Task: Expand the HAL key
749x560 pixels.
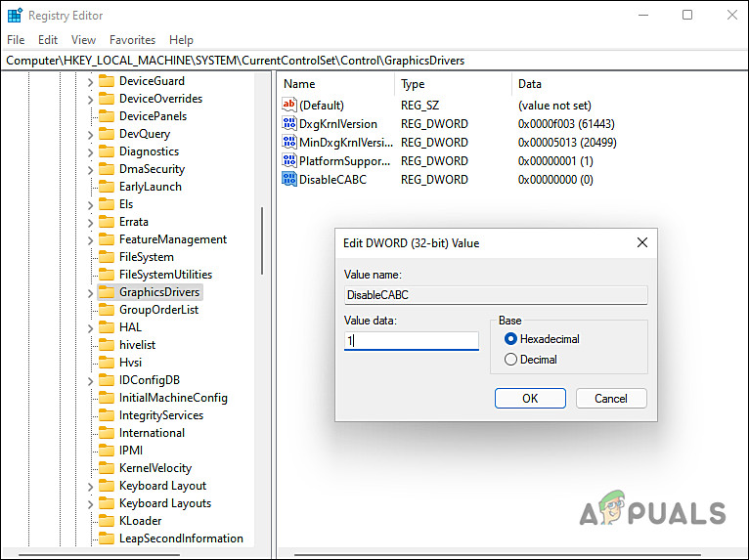Action: point(90,328)
